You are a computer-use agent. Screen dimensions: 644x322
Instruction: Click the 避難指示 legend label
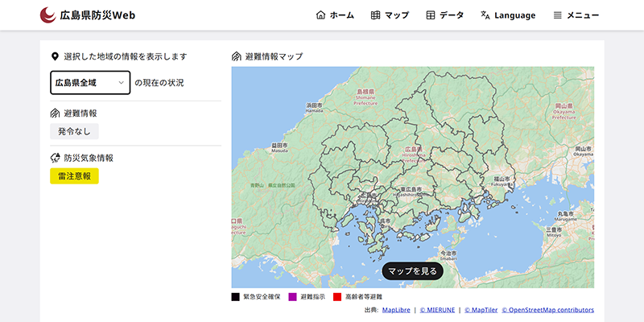pyautogui.click(x=312, y=296)
